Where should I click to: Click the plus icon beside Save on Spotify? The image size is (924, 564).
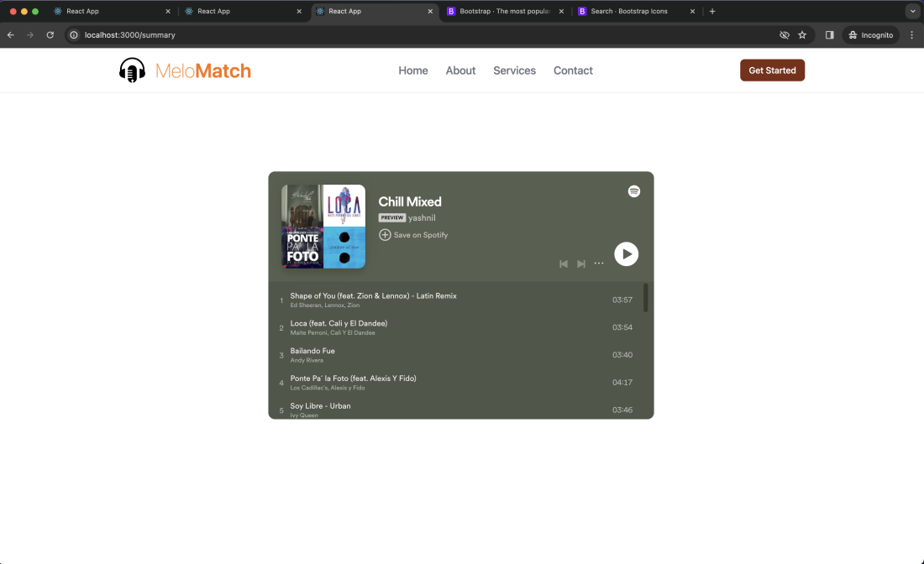pyautogui.click(x=385, y=235)
